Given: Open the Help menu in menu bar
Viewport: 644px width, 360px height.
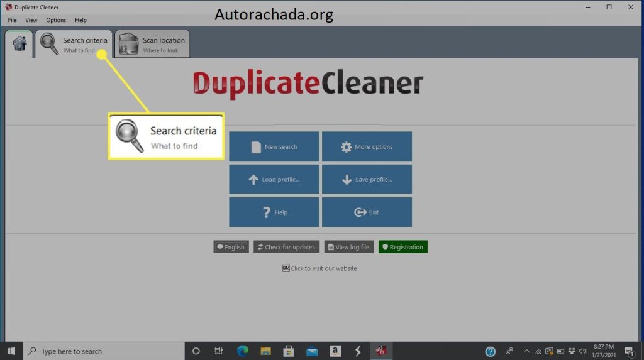Looking at the screenshot, I should coord(80,20).
